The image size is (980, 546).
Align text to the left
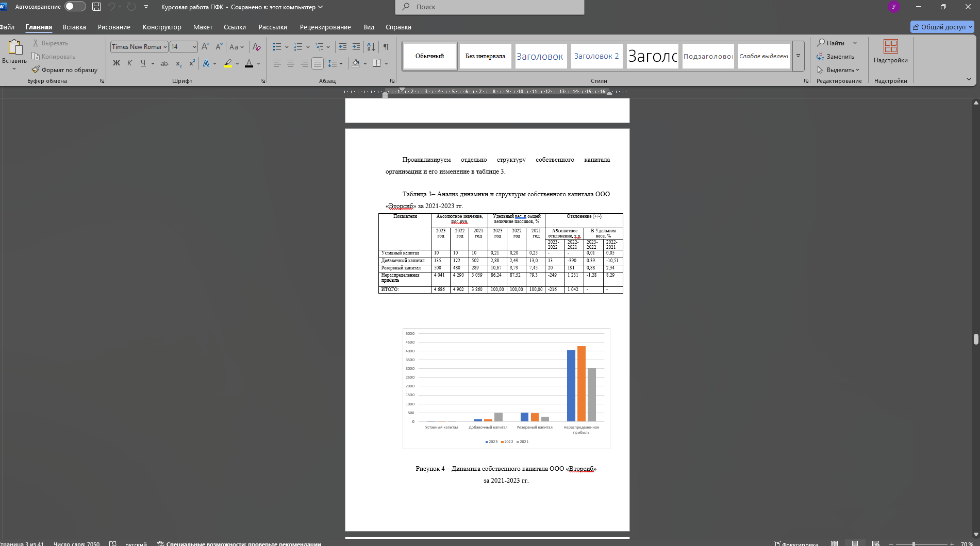[x=277, y=63]
